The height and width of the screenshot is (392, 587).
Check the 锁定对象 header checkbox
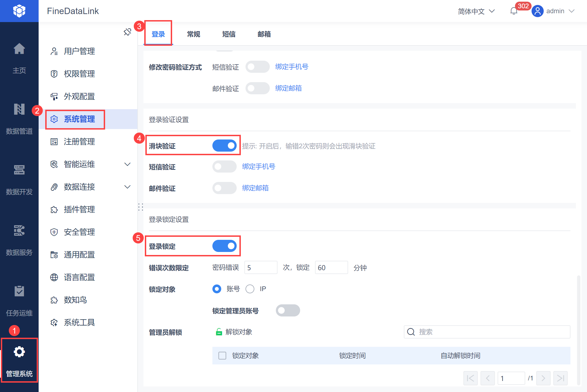(x=222, y=356)
